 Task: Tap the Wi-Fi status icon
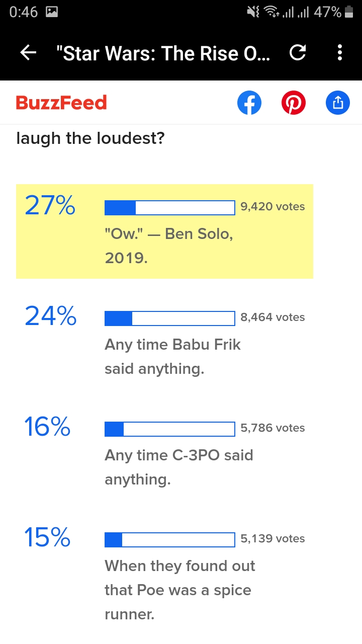pyautogui.click(x=271, y=12)
